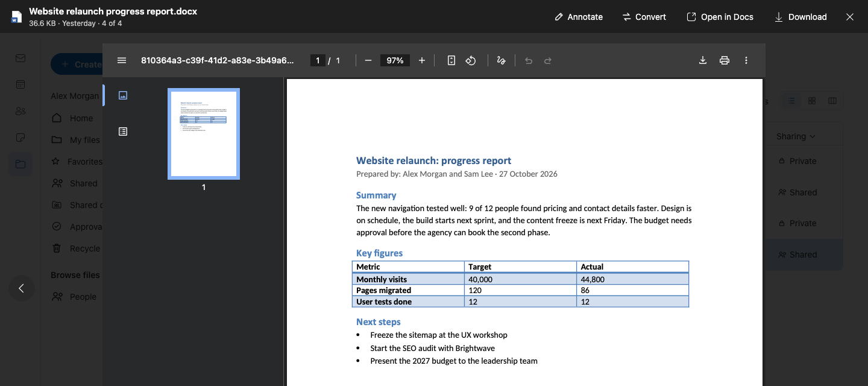
Task: Click the 'Metric' table header cell
Action: point(408,267)
